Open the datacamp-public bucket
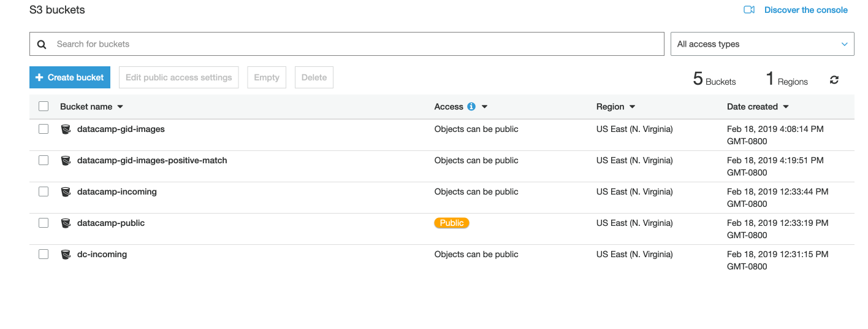Screen dimensions: 868x329 [x=111, y=223]
